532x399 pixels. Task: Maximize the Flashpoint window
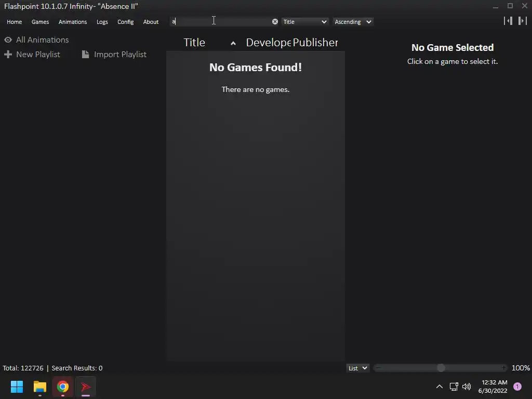510,6
